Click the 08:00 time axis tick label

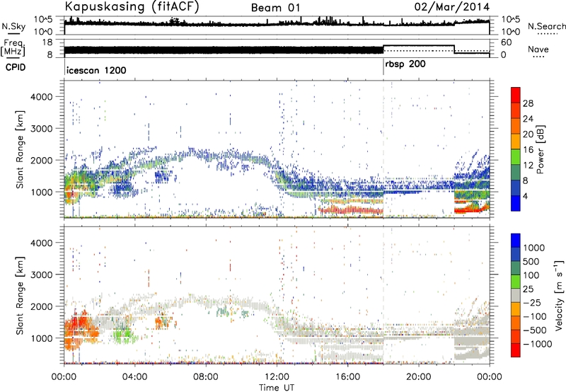click(x=205, y=377)
